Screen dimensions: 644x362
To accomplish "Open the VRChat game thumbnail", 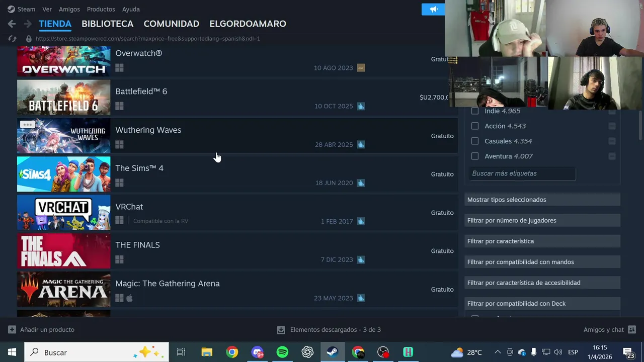I will [x=63, y=213].
